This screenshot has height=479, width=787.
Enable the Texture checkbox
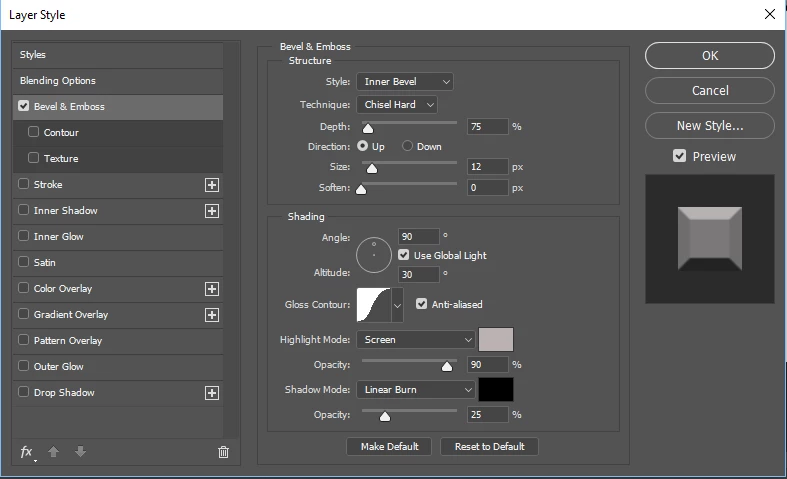(33, 158)
